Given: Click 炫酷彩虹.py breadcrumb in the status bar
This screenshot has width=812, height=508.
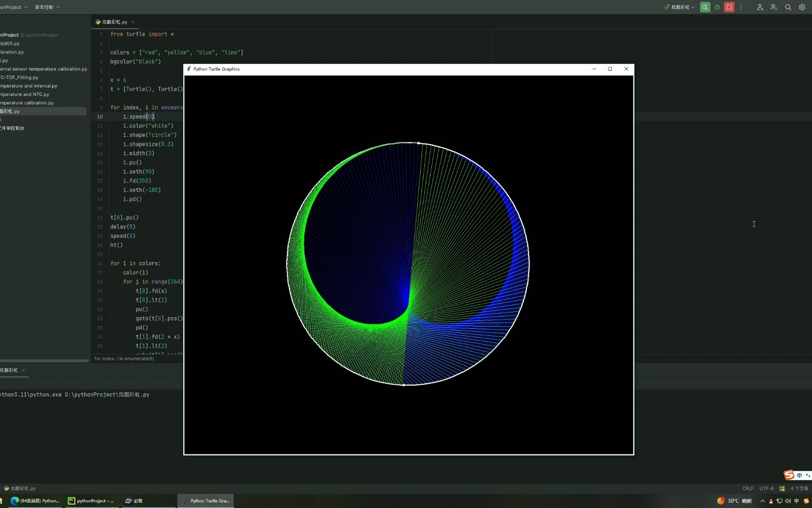Looking at the screenshot, I should 20,488.
